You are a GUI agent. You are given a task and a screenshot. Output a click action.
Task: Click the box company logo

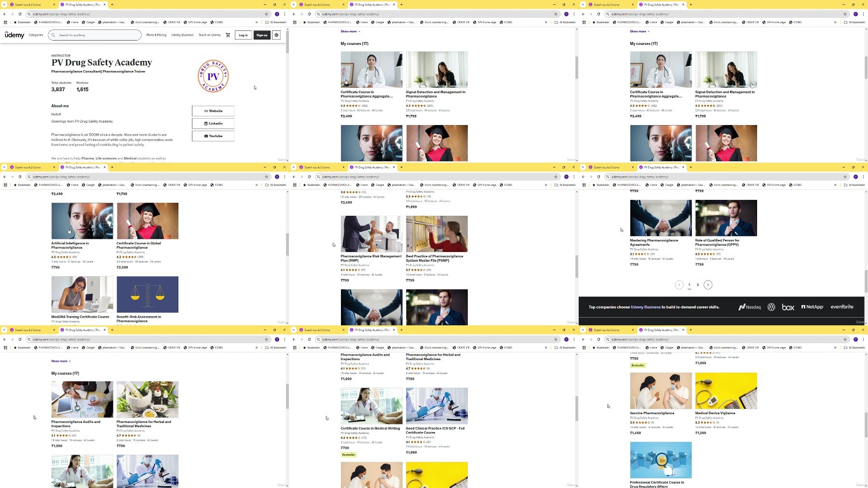coord(788,307)
